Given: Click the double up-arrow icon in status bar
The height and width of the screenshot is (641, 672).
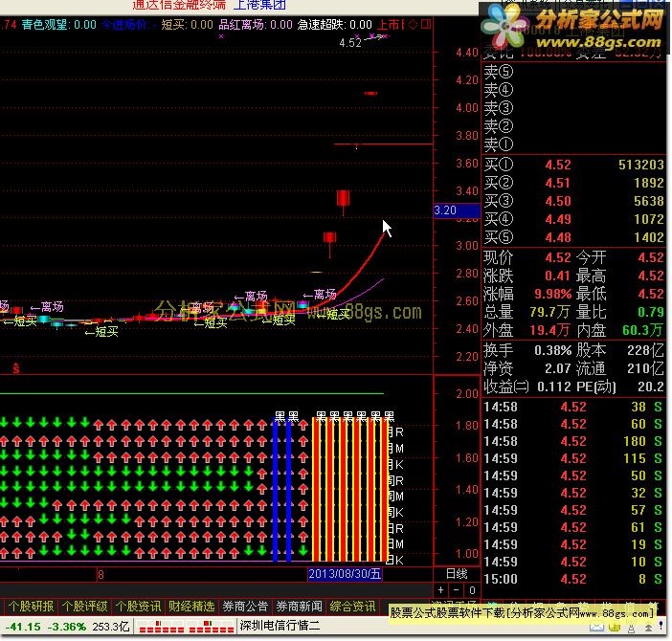Looking at the screenshot, I should pyautogui.click(x=648, y=628).
